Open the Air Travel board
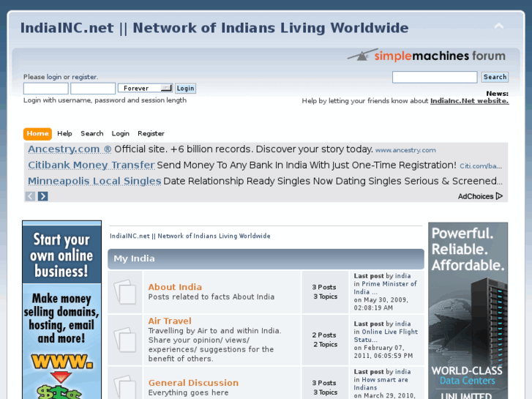Image resolution: width=532 pixels, height=399 pixels. coord(170,321)
